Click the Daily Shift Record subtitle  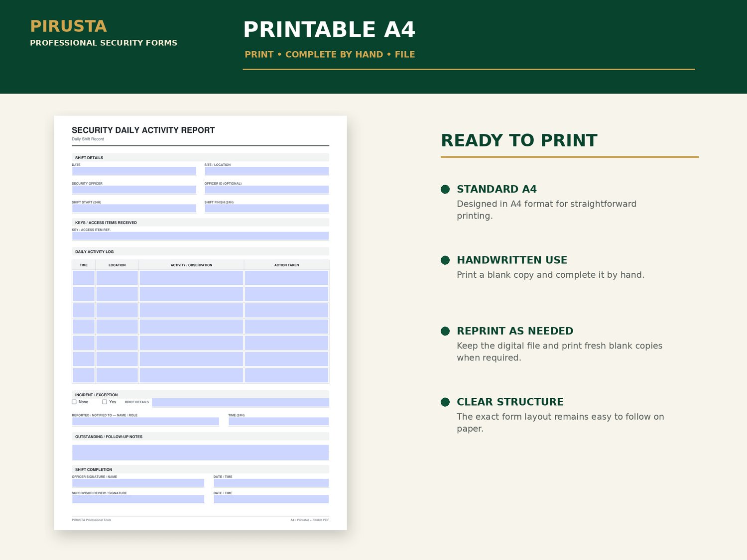coord(88,139)
